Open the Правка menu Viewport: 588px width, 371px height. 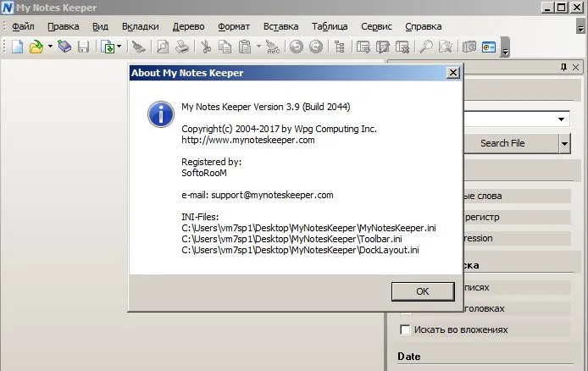click(64, 26)
